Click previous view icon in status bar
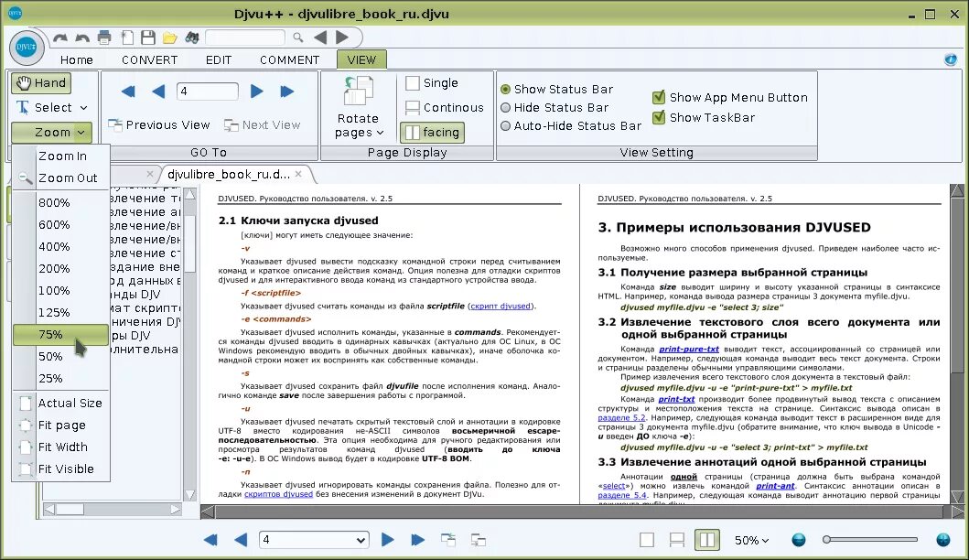Screen dimensions: 969x560 pos(448,540)
